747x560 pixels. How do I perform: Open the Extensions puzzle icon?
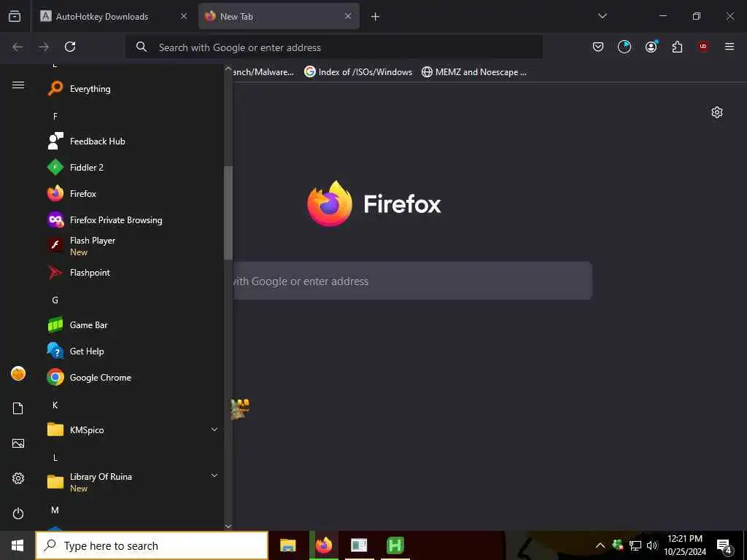click(677, 47)
